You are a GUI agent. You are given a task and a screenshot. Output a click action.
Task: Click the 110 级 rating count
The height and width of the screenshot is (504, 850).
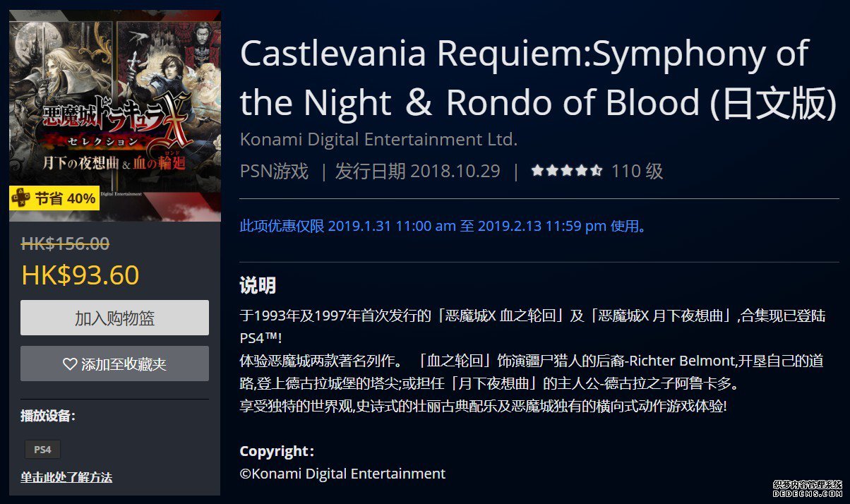[637, 171]
